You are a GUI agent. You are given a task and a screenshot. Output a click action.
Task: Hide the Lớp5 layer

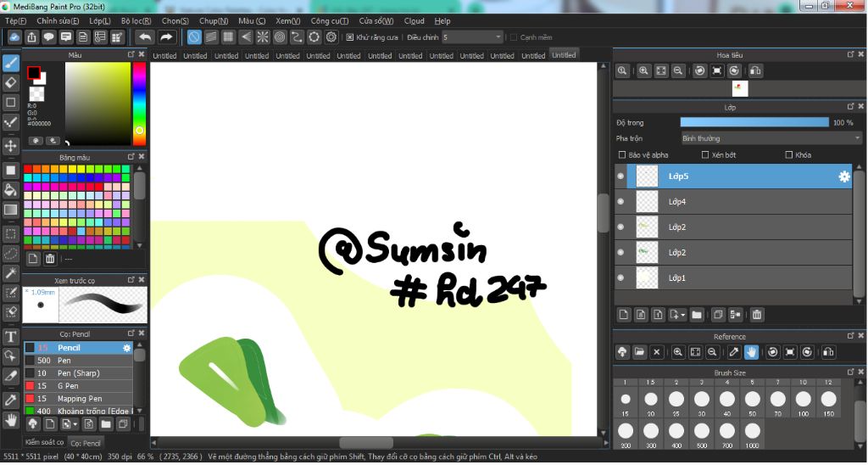point(620,176)
